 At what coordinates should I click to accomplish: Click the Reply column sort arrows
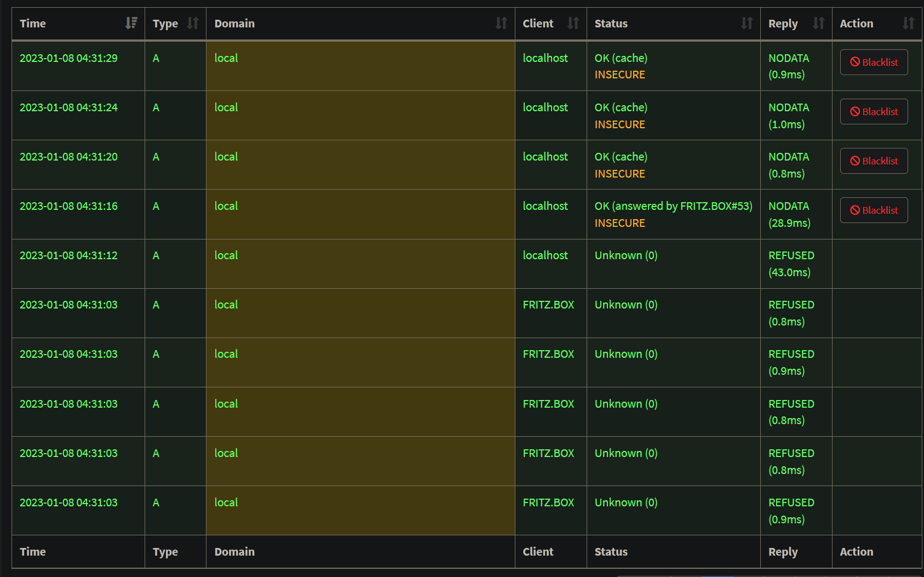pos(818,23)
